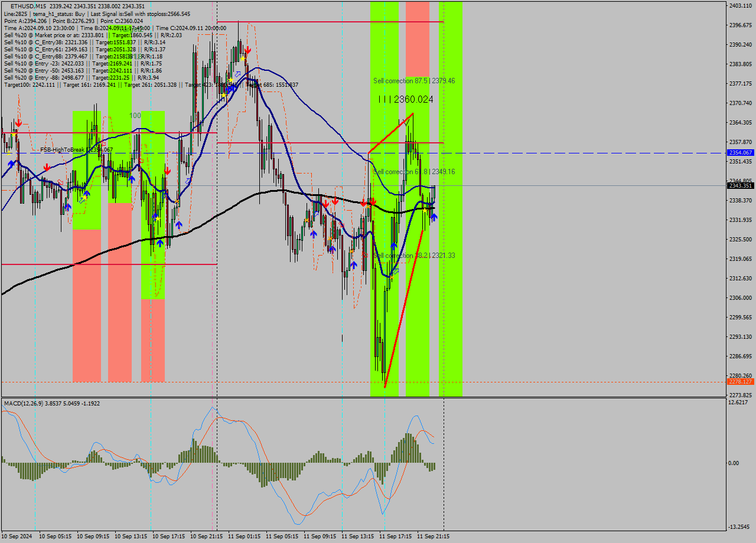Click the '11 Sep 01:15' time axis label

point(244,537)
